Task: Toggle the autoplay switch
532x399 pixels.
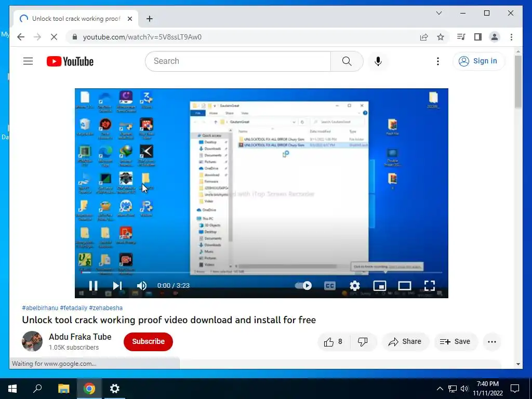Action: 303,286
